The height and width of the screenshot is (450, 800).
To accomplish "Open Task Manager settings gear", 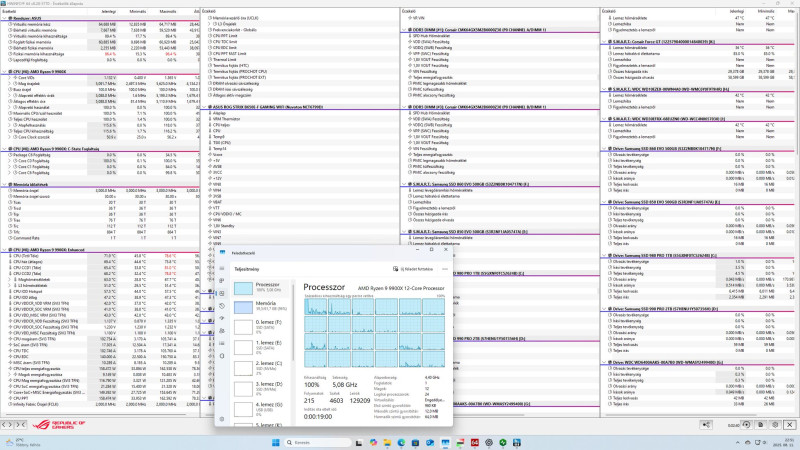I will click(x=222, y=419).
